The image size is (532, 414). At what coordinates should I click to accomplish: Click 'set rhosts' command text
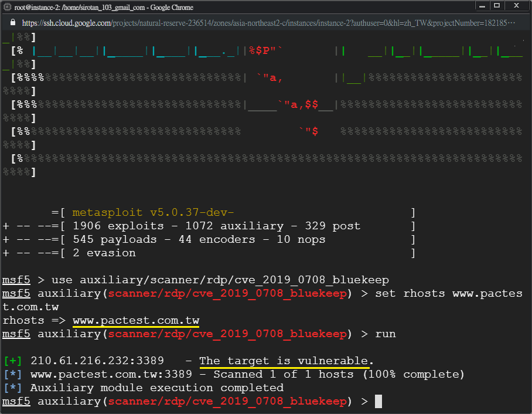pyautogui.click(x=410, y=293)
